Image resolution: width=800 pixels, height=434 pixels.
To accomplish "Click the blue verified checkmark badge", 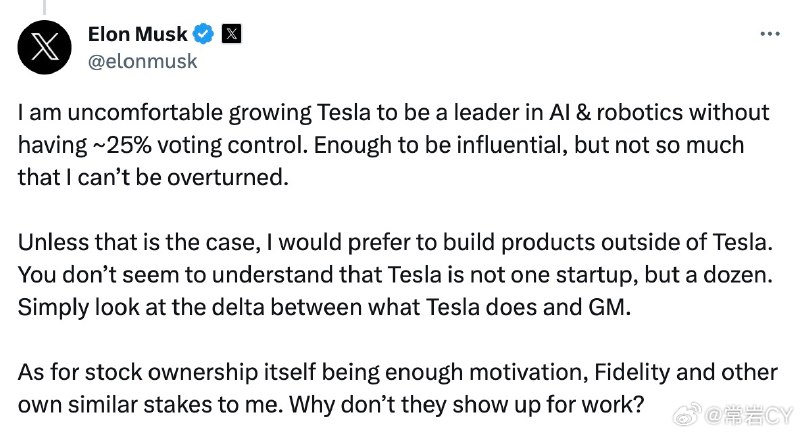I will (204, 34).
